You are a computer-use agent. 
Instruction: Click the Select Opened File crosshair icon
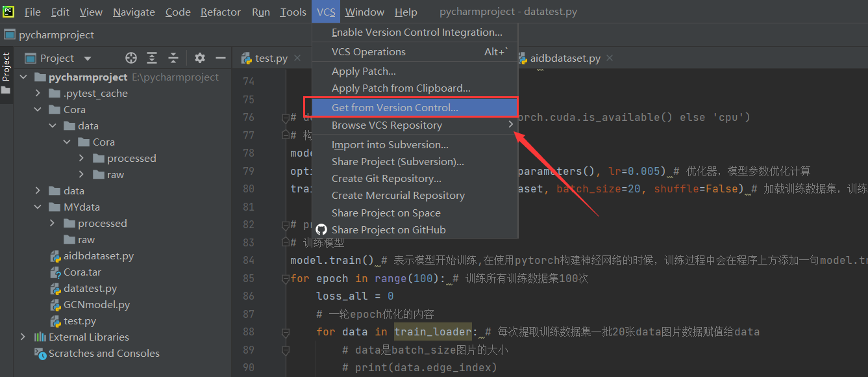[x=130, y=58]
